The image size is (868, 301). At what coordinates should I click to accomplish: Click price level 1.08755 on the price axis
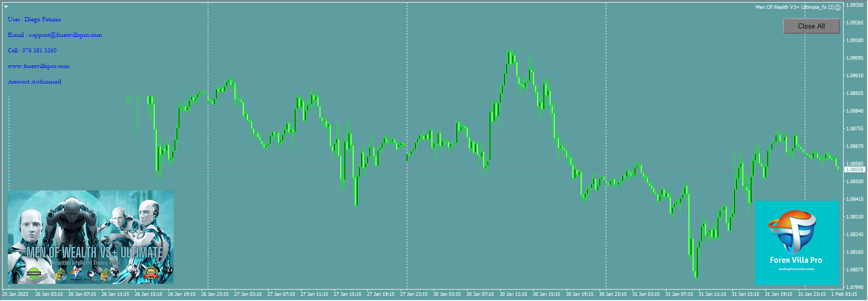(x=855, y=129)
